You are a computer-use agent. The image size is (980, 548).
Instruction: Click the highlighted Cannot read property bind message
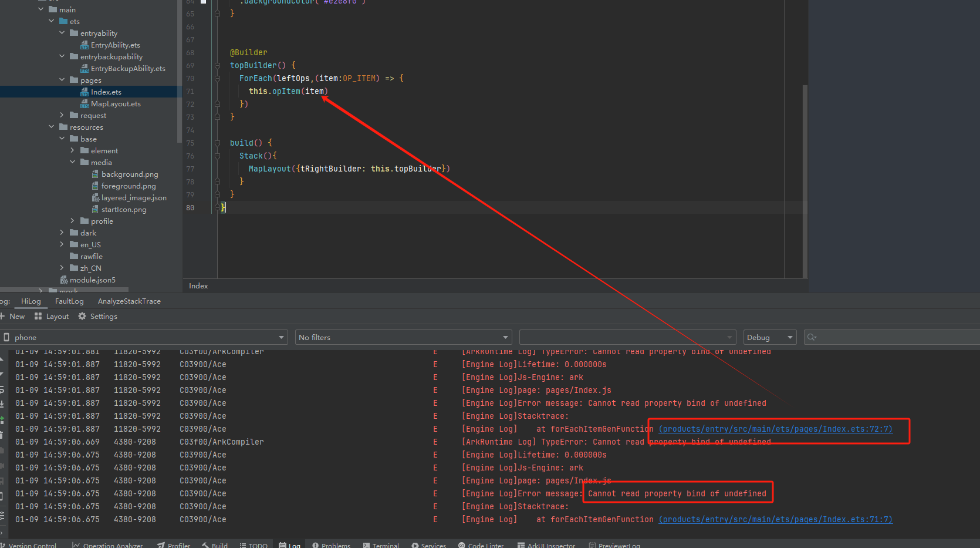677,493
